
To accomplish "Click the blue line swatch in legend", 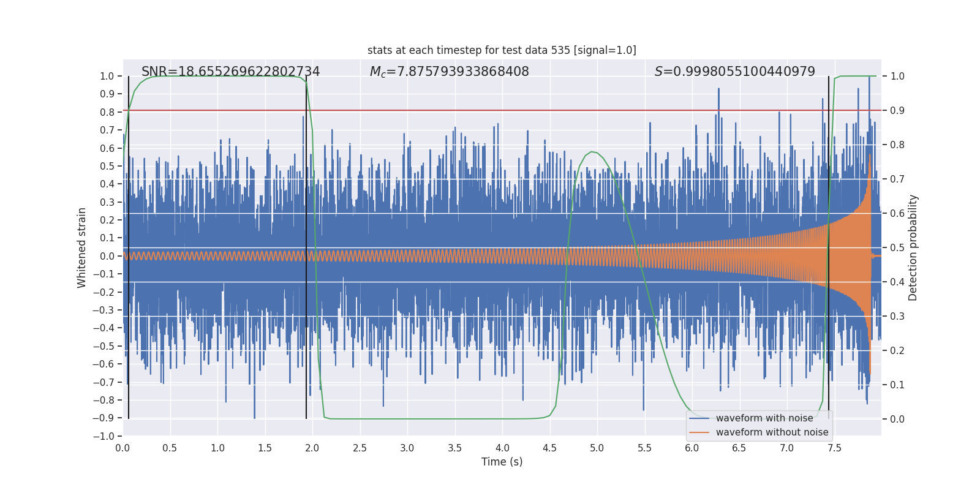I will coord(699,418).
